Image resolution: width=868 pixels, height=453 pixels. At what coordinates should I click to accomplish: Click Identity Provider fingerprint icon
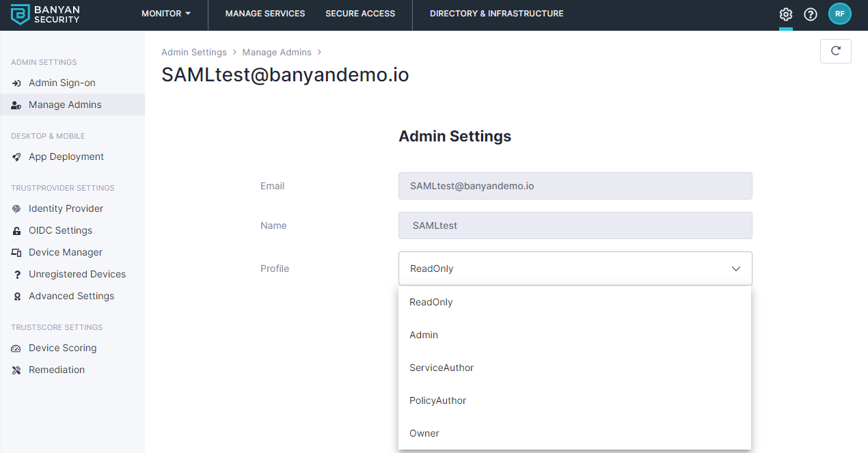tap(16, 209)
